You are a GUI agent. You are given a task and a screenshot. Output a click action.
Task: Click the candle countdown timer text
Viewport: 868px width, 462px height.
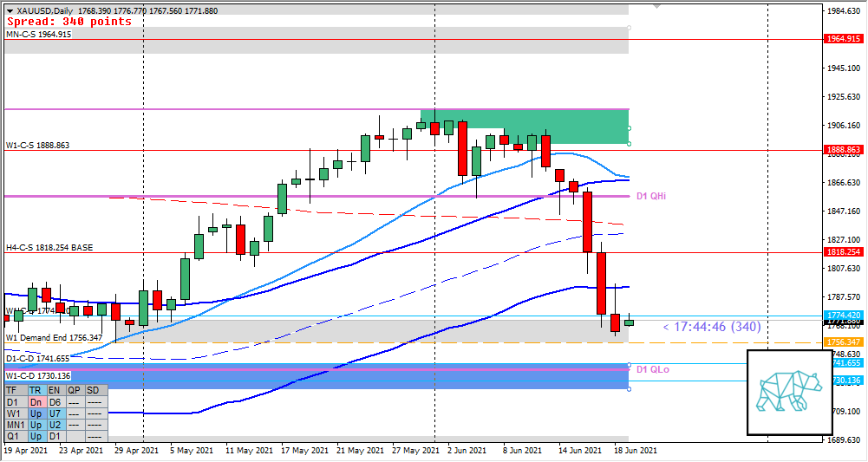click(x=712, y=327)
